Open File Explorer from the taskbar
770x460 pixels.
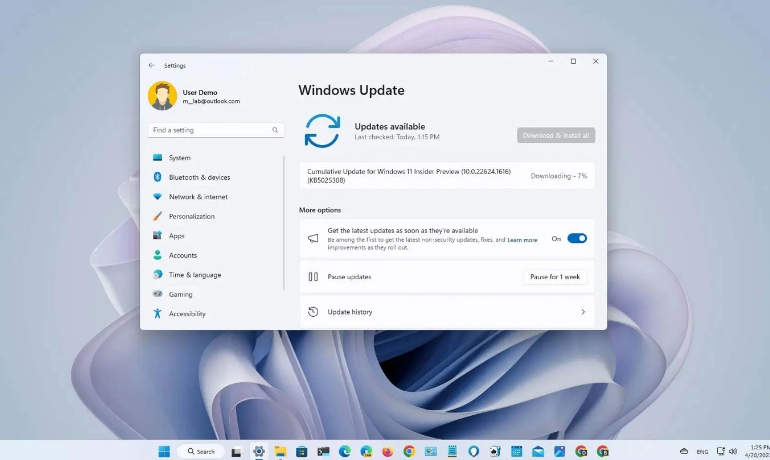coord(280,451)
